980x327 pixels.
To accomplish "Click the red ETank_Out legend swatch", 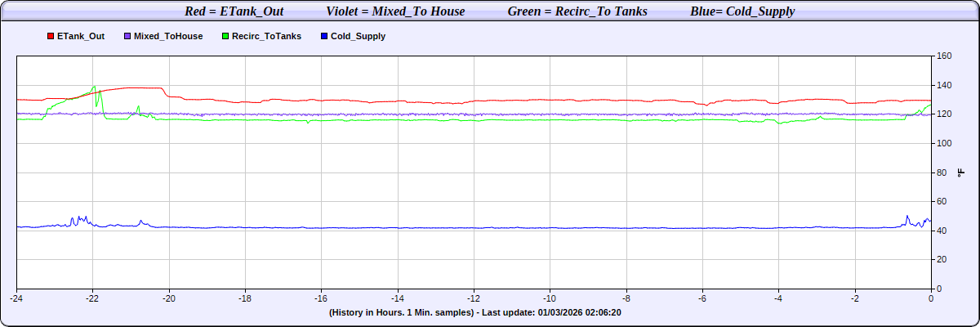I will 51,37.
